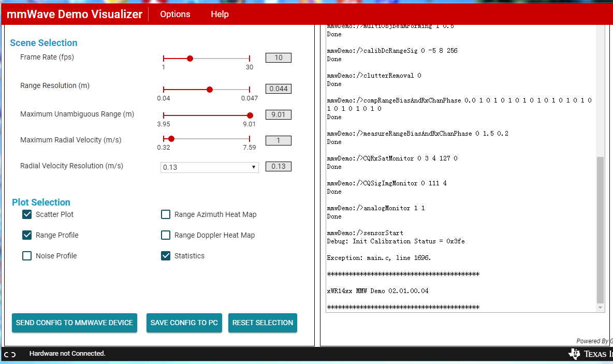Click 'mmwDemo:/>CQSigImgMonitor 0 111 4' line
This screenshot has height=364, width=613.
point(387,183)
